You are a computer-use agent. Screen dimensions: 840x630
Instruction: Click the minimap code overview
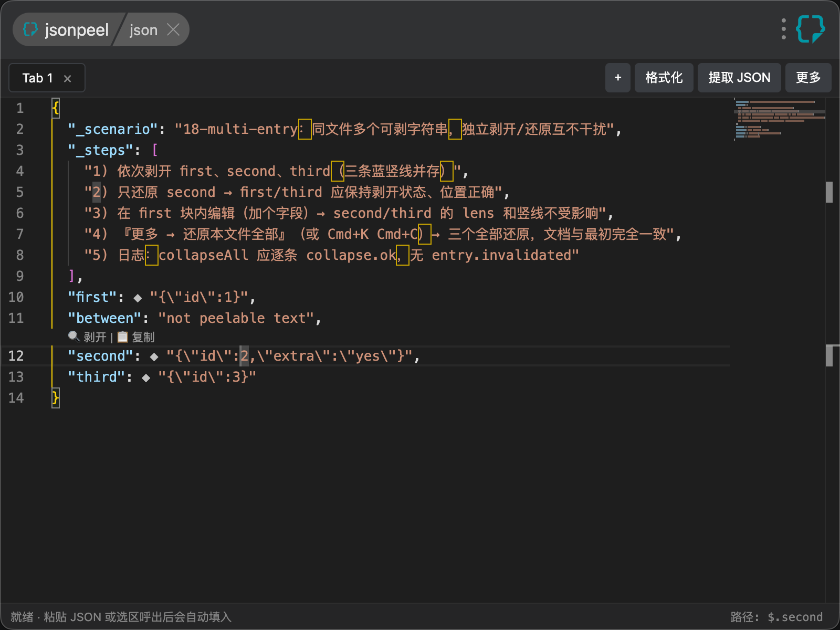coord(779,119)
